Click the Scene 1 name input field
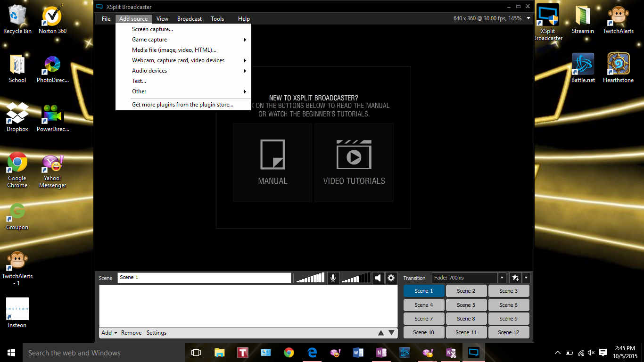This screenshot has height=362, width=644. tap(204, 277)
